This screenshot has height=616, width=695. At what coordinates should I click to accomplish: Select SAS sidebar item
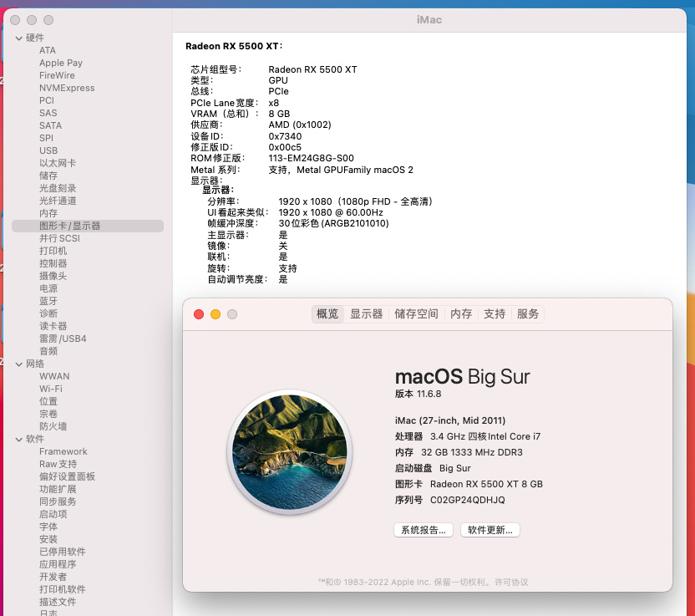click(48, 113)
